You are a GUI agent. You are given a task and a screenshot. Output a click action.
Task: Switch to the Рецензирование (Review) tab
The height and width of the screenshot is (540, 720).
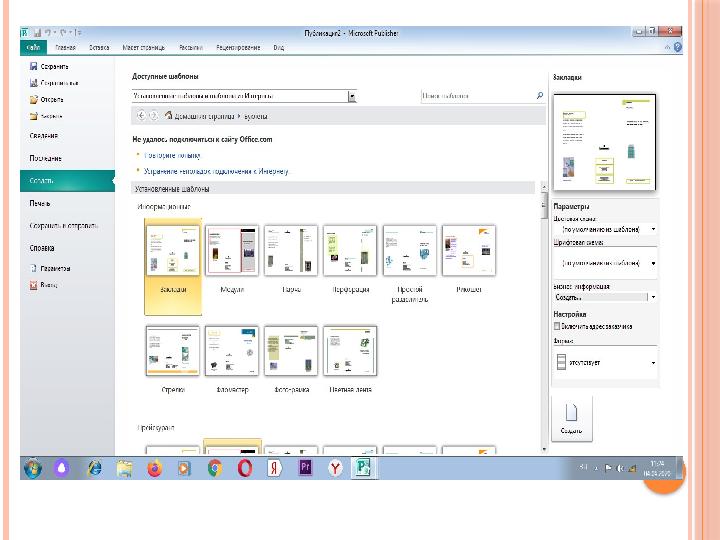pos(238,47)
